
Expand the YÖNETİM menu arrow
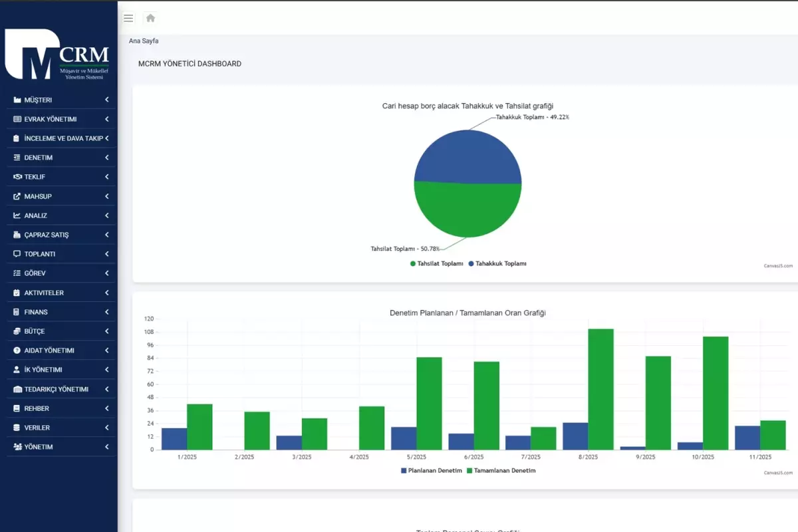click(x=107, y=447)
